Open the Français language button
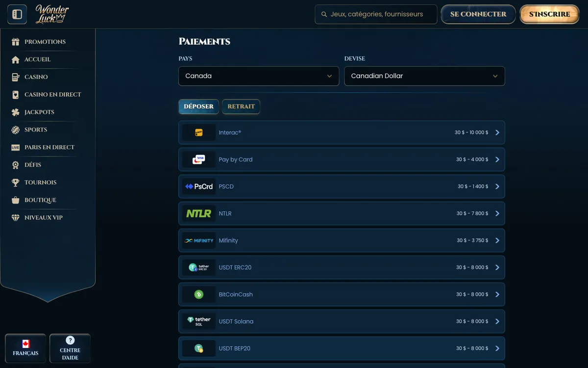This screenshot has width=588, height=368. click(25, 348)
